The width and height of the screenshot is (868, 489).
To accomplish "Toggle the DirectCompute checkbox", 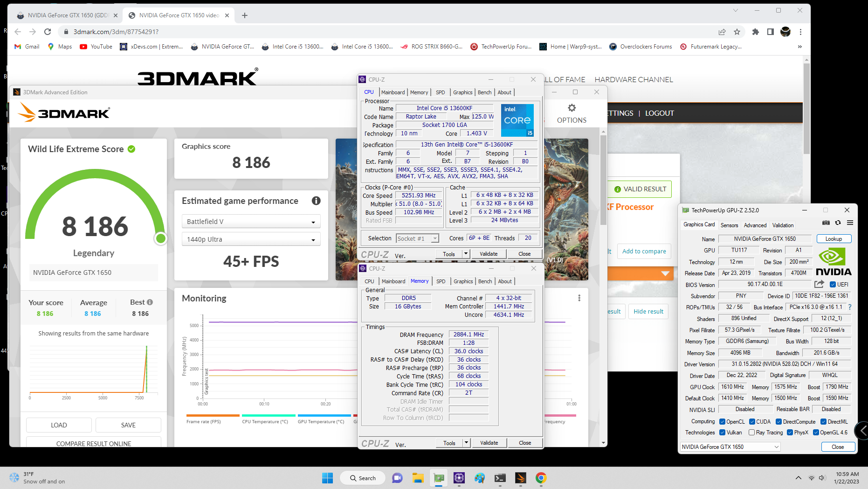I will coord(778,422).
